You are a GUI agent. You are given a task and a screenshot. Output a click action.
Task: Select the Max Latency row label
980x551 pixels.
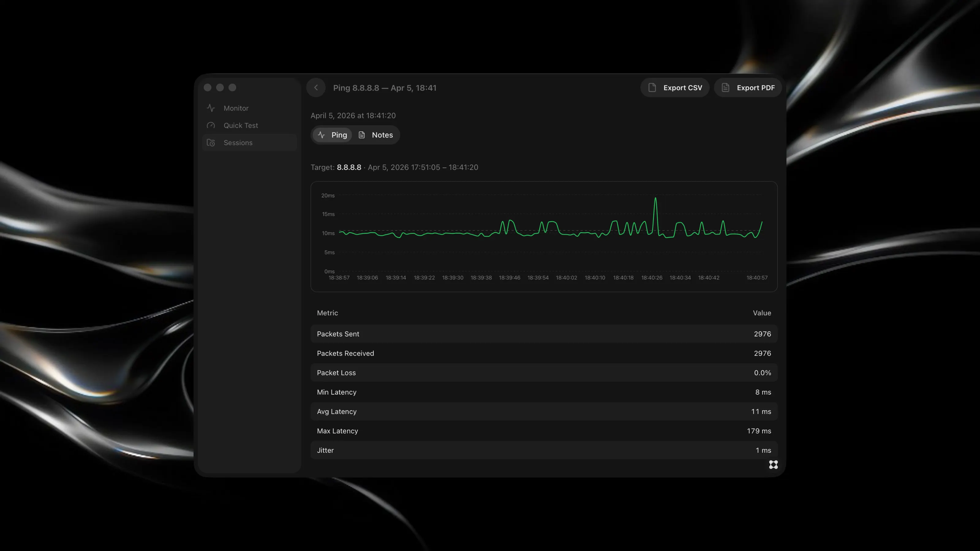(337, 431)
